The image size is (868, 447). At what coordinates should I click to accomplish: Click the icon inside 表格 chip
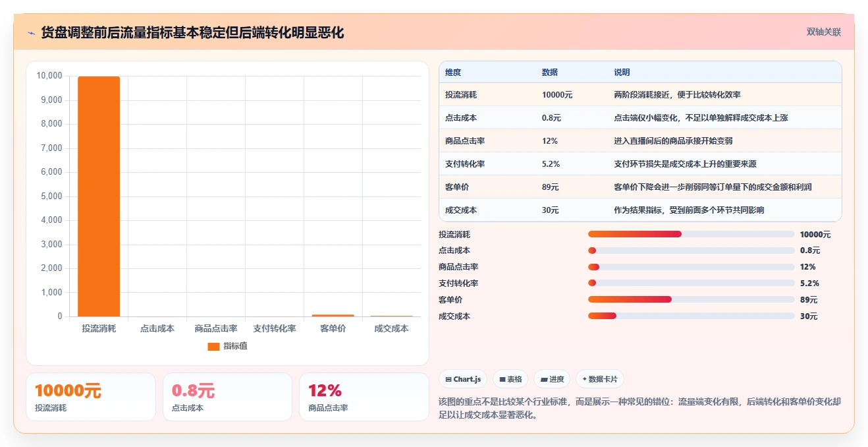[x=502, y=380]
